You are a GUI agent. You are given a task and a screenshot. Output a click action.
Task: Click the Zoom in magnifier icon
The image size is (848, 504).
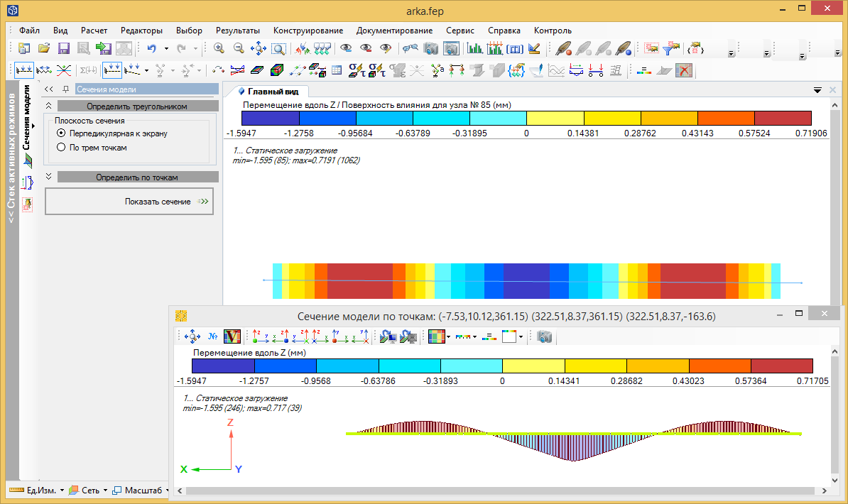219,48
